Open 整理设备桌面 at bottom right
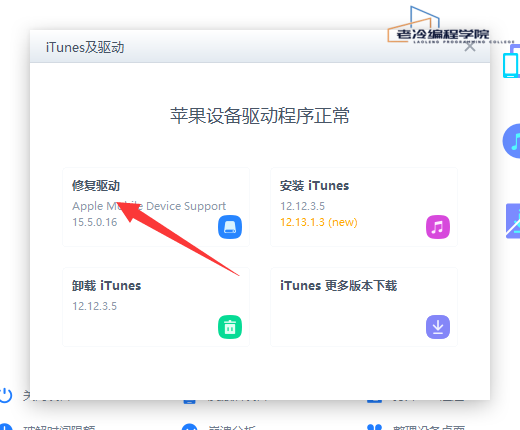520x430 pixels. coord(429,427)
